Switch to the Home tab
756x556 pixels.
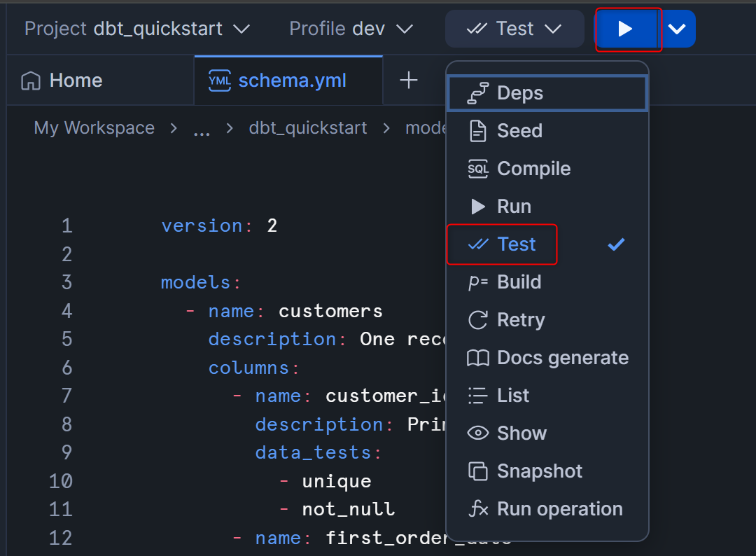coord(62,81)
